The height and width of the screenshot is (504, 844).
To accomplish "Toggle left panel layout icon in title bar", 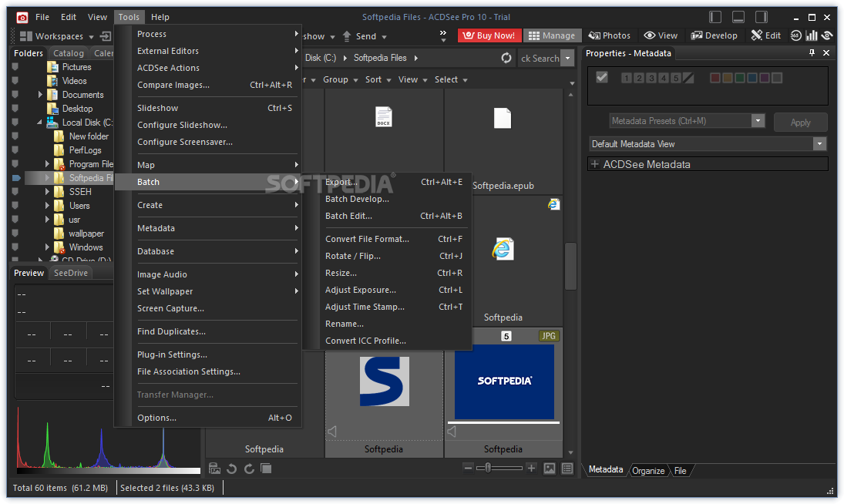I will (715, 17).
